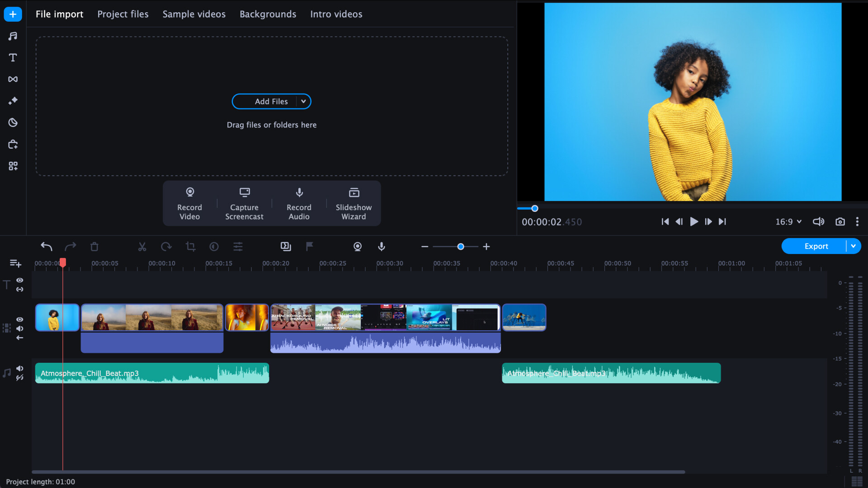Start a webcam recording from the timeline toolbar

coord(357,247)
